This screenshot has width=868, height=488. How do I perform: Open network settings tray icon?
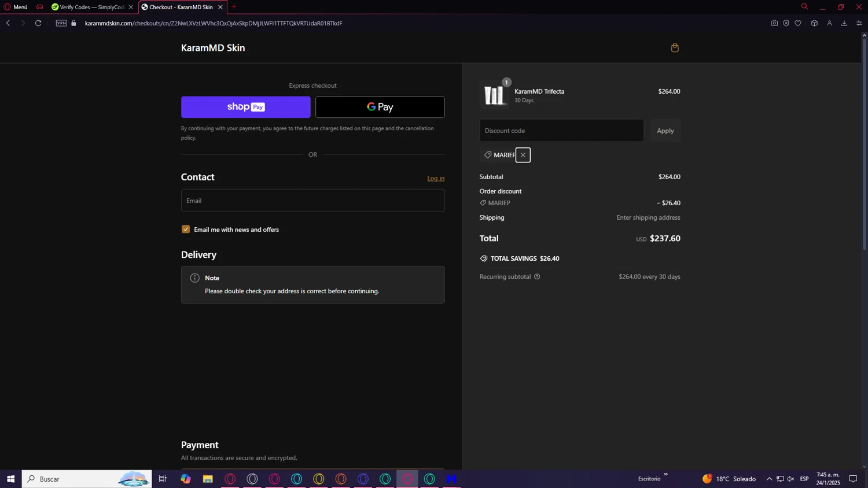[x=780, y=479]
